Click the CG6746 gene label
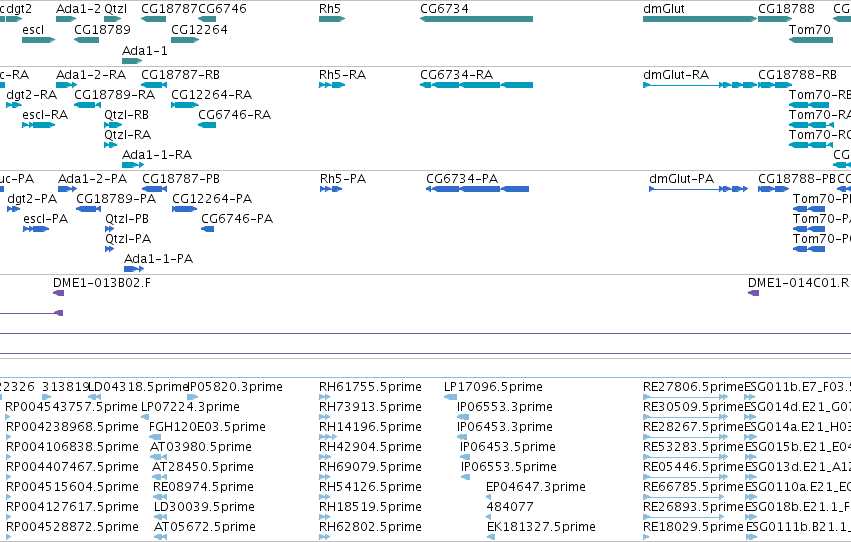Image resolution: width=851 pixels, height=542 pixels. point(223,9)
